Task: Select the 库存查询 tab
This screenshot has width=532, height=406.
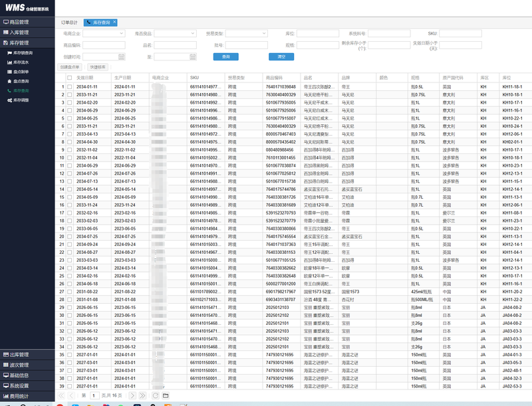Action: coord(100,23)
